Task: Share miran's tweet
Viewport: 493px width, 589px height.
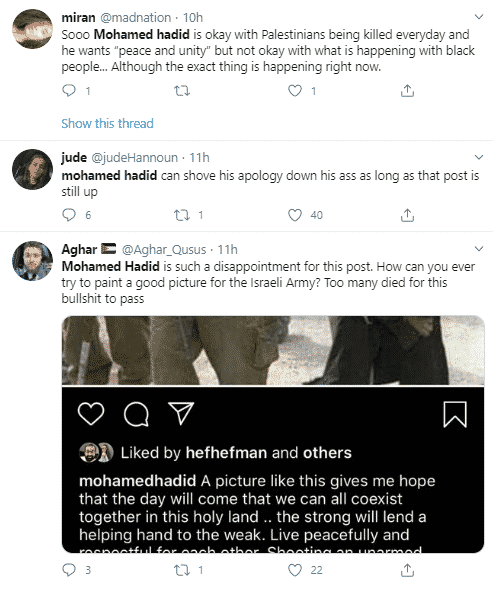Action: (407, 91)
